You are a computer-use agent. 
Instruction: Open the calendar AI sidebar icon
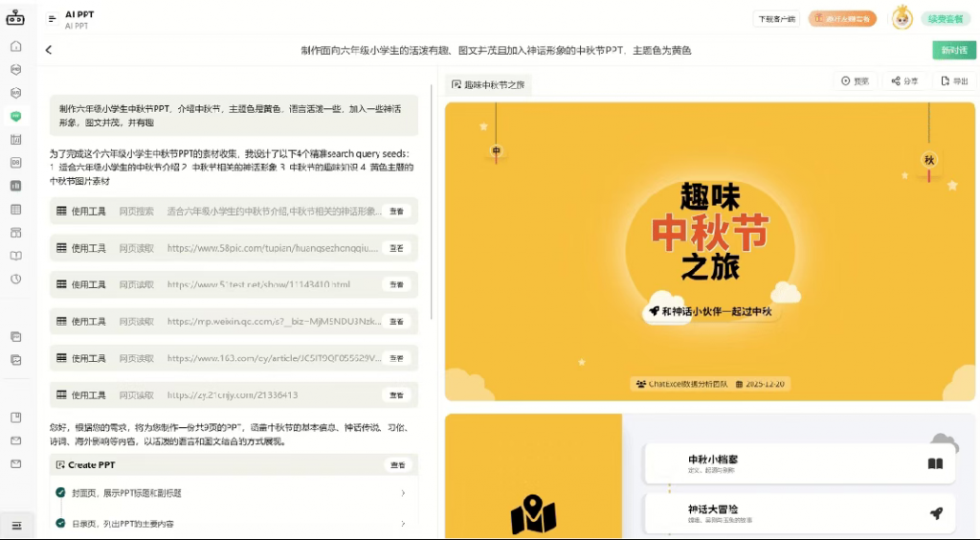[x=16, y=140]
